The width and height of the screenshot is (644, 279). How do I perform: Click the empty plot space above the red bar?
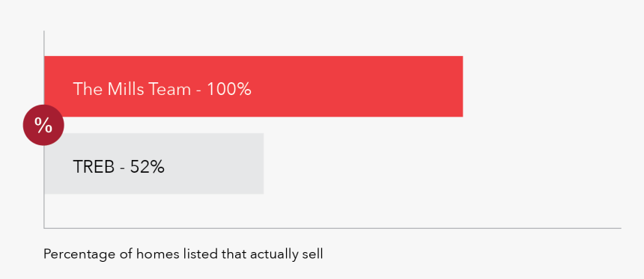pos(332,43)
